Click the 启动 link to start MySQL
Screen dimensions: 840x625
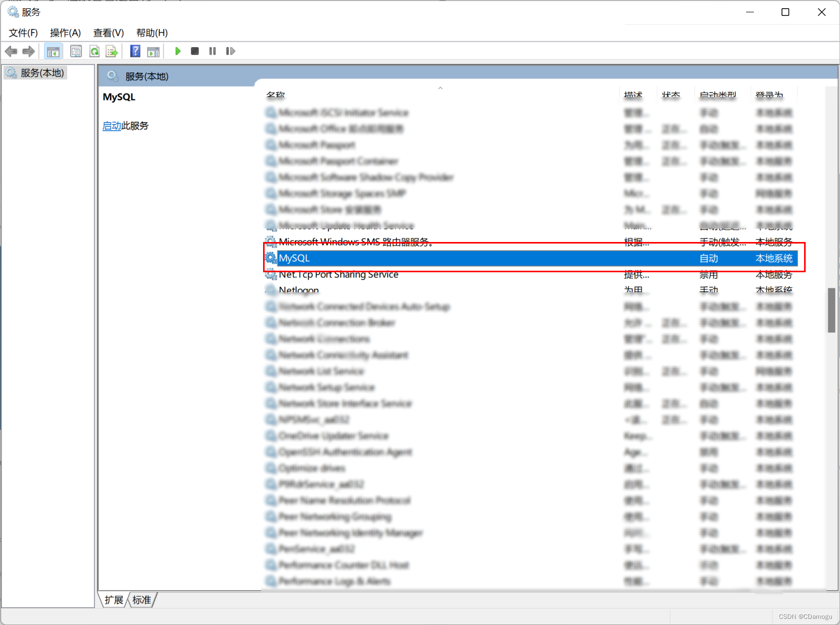click(112, 126)
